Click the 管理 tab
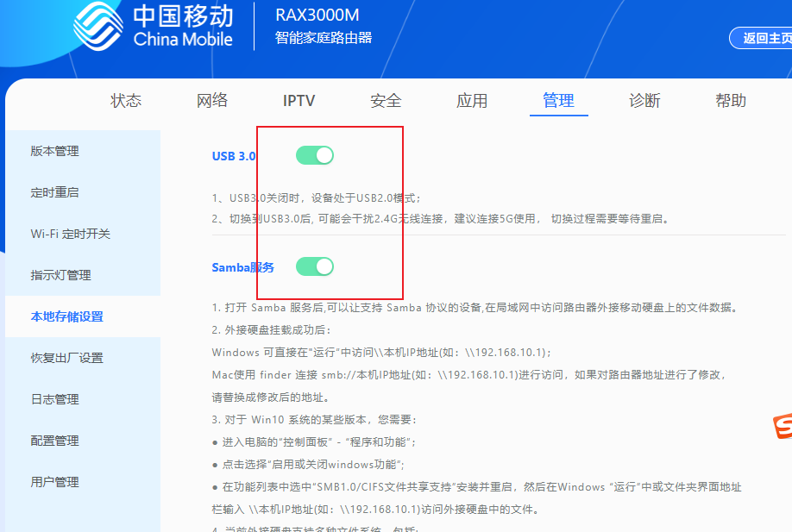 558,100
